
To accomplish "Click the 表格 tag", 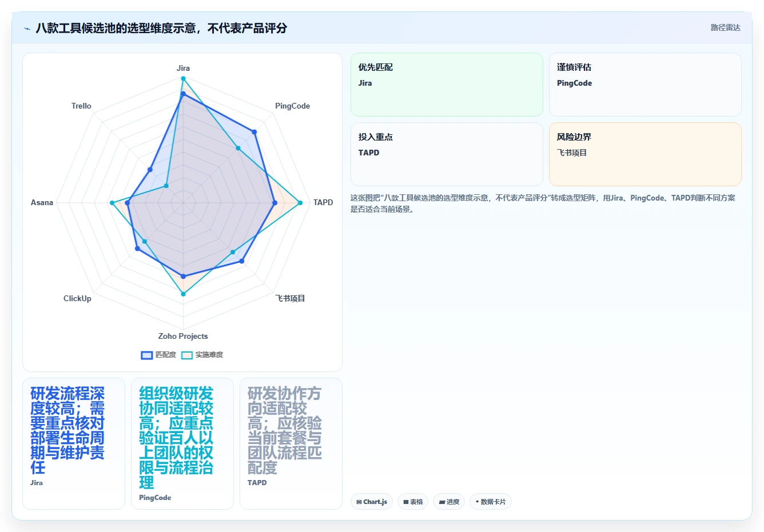I will pyautogui.click(x=413, y=502).
